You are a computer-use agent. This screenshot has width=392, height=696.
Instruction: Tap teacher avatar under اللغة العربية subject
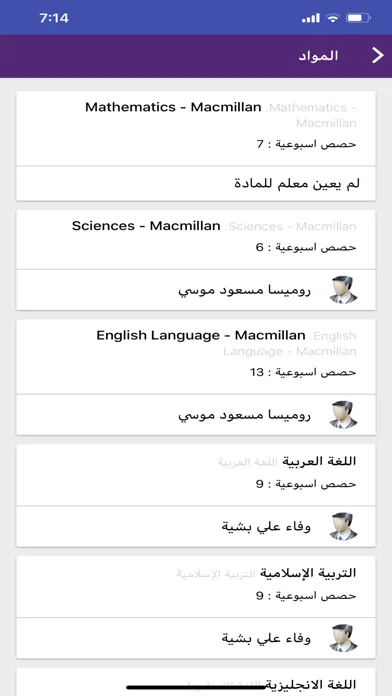pos(343,526)
